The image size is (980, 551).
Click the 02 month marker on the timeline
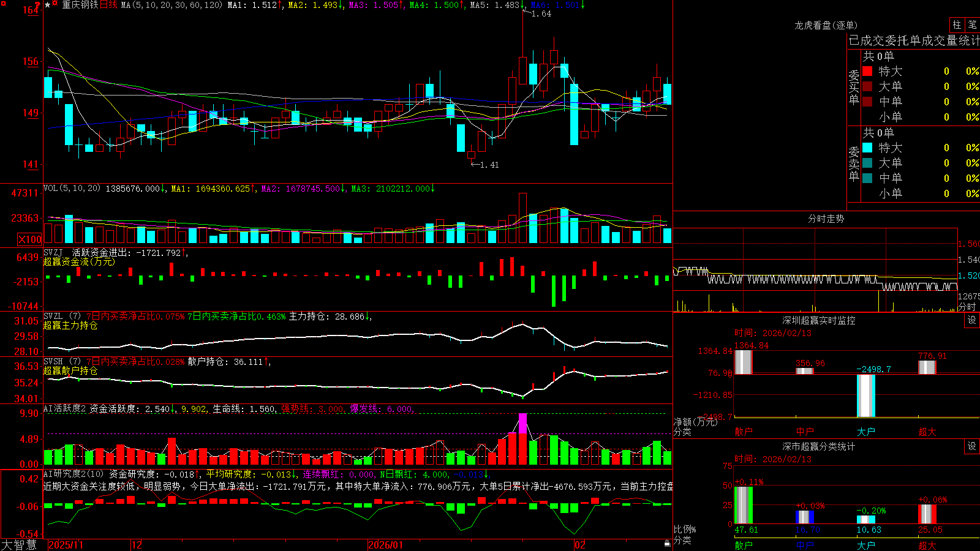click(580, 545)
